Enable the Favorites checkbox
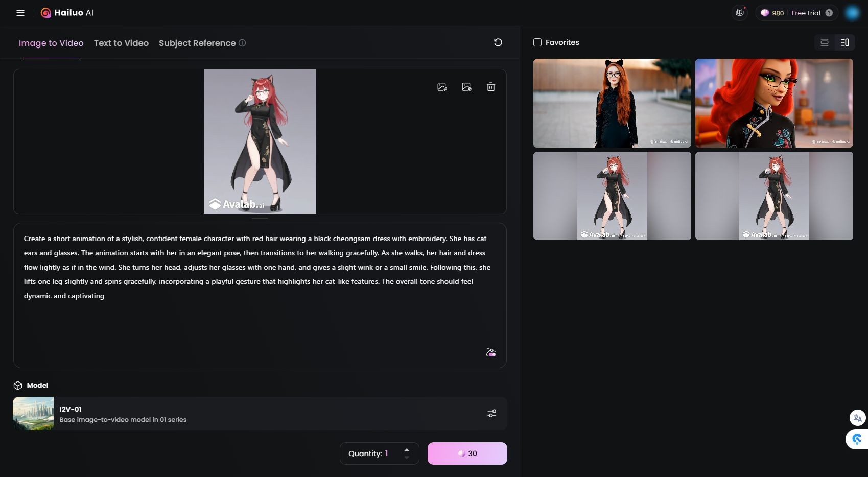This screenshot has width=868, height=477. [x=537, y=42]
